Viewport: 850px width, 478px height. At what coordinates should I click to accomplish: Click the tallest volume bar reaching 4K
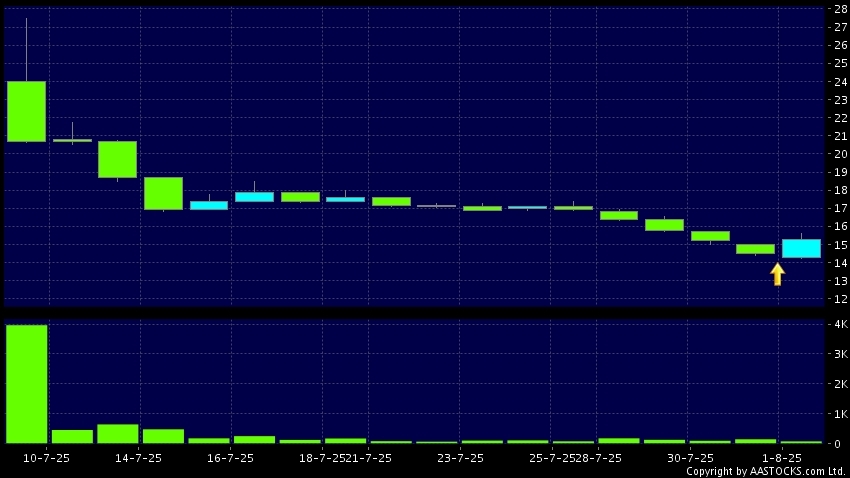[27, 384]
